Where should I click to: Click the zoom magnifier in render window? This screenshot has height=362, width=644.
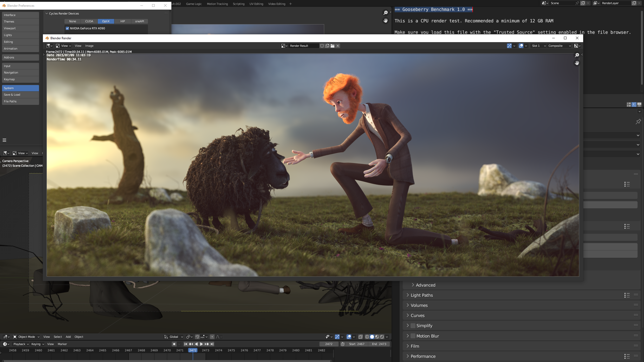coord(577,55)
